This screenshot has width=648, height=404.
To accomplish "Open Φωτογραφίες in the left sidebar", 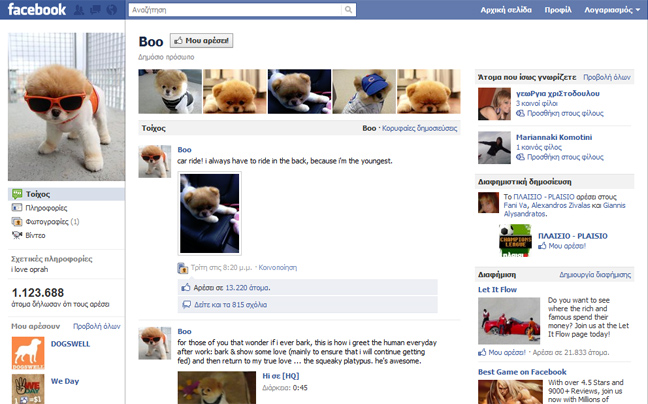I will click(46, 221).
